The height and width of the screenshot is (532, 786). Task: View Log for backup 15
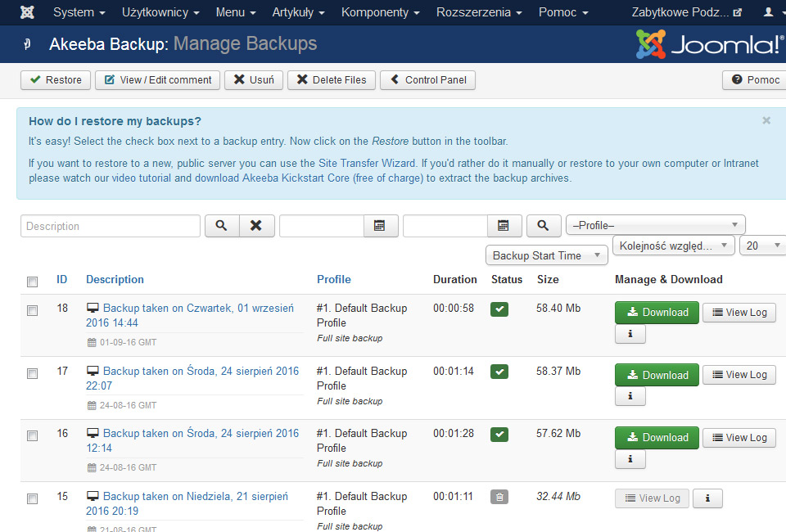pyautogui.click(x=653, y=498)
